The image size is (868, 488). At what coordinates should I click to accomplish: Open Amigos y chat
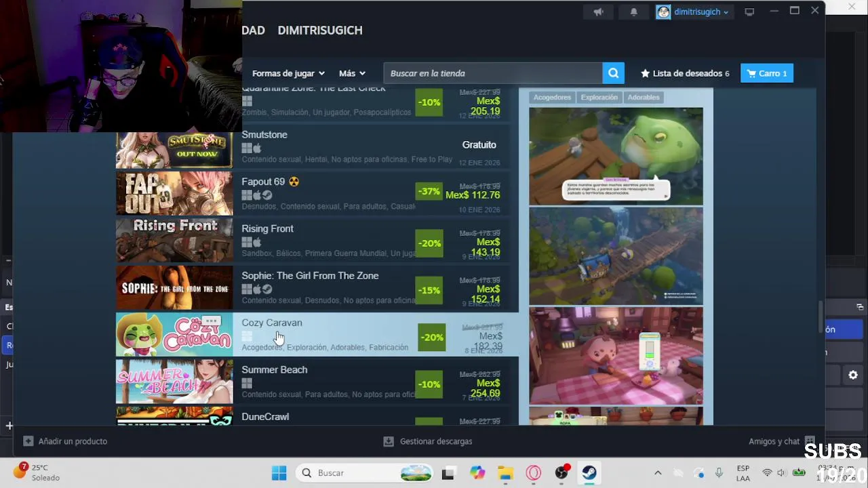click(774, 441)
